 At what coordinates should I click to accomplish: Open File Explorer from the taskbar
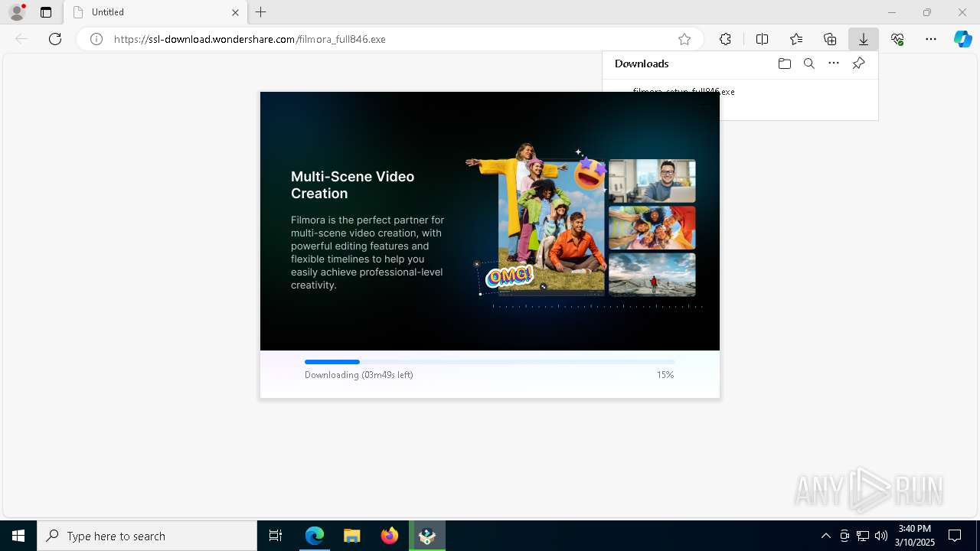tap(352, 536)
